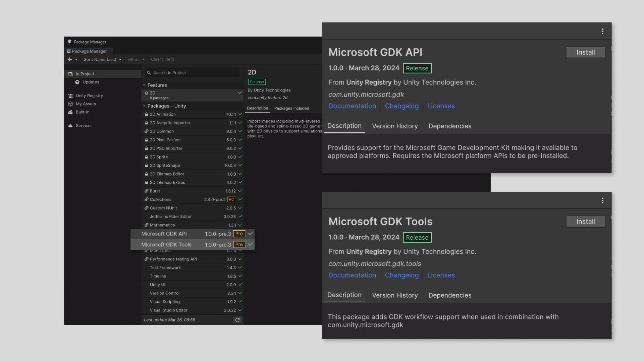Viewport: 644px width, 362px height.
Task: Open the Sort: Name (asc) dropdown
Action: [102, 59]
